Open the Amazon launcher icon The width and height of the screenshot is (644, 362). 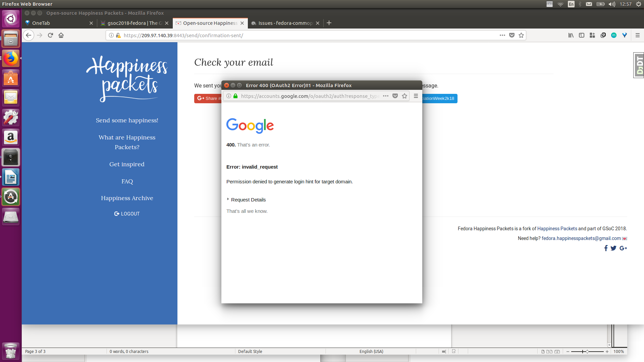pyautogui.click(x=11, y=137)
